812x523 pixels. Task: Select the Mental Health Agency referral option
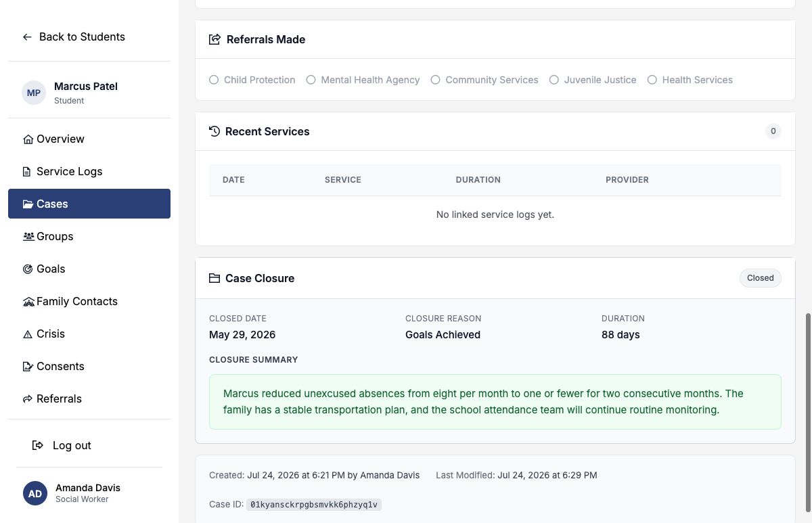click(x=311, y=80)
